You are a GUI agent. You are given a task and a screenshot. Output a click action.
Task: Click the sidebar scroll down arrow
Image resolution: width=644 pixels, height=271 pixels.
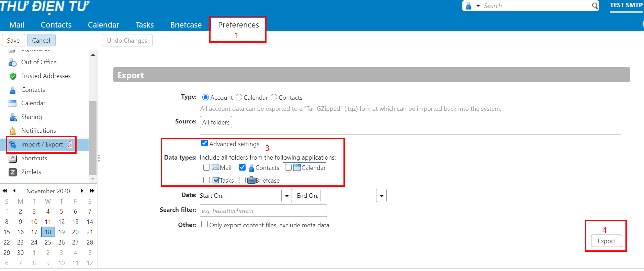point(93,179)
